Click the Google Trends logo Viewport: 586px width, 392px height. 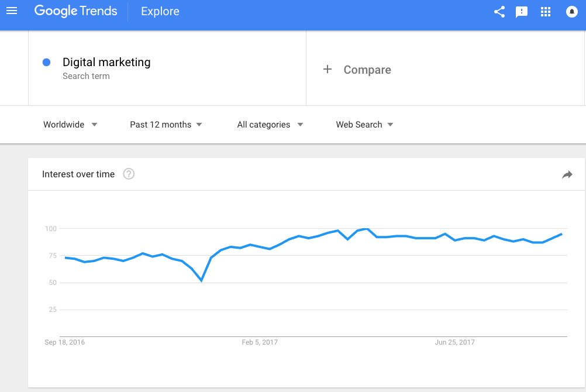pyautogui.click(x=76, y=11)
